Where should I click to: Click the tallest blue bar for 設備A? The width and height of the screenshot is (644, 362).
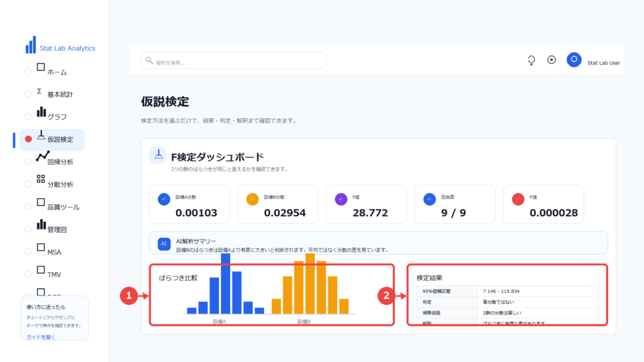click(x=226, y=283)
